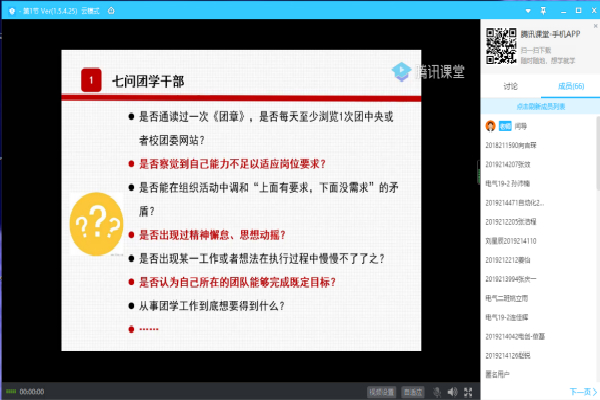Switch to the 讨论 tab

(x=511, y=86)
